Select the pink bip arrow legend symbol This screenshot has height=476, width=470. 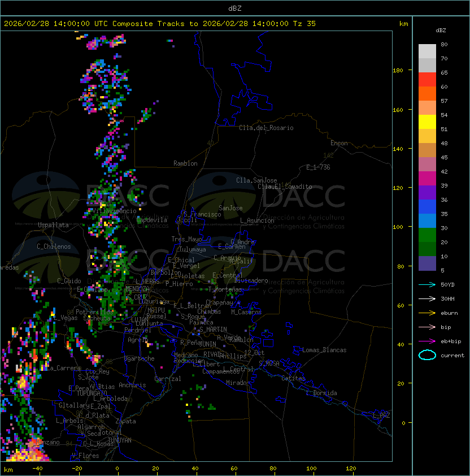point(427,327)
